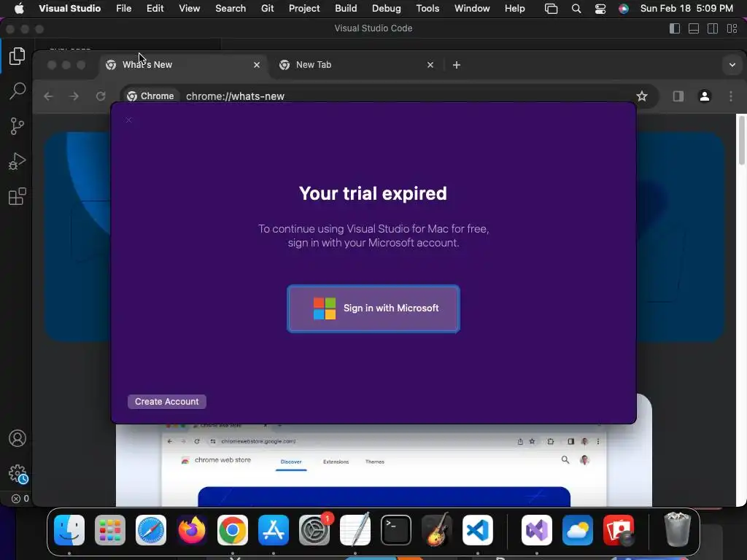This screenshot has height=560, width=747.
Task: Open Control Center in menu bar
Action: point(600,9)
